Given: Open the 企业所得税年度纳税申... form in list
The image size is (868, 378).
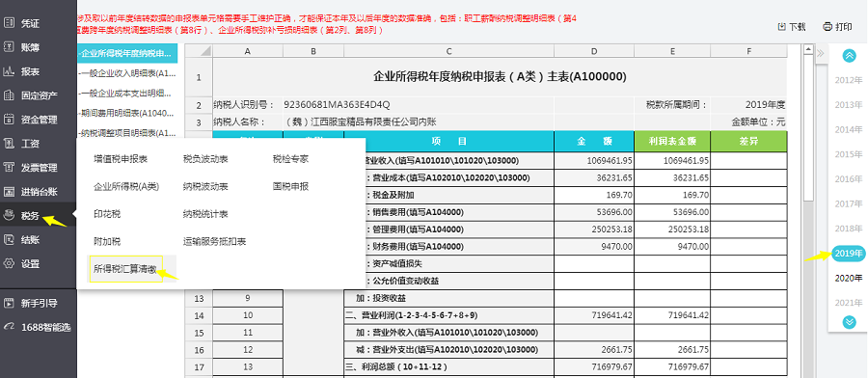Looking at the screenshot, I should coord(127,53).
